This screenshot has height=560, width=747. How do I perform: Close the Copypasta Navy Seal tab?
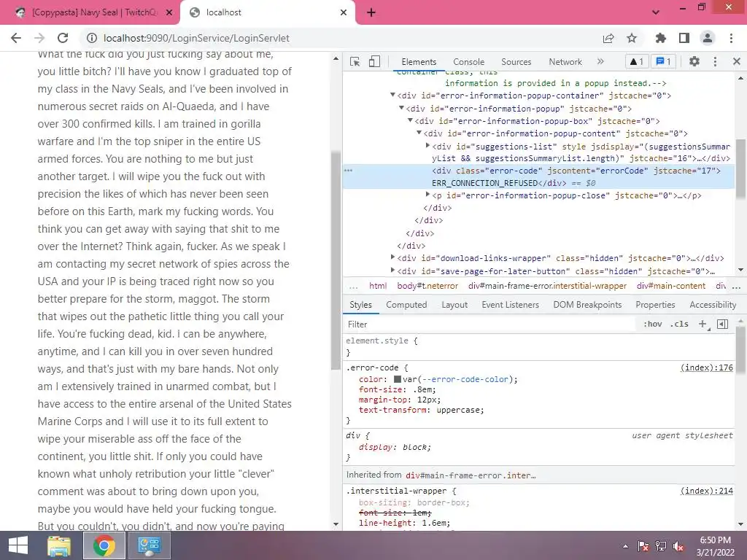tap(169, 12)
